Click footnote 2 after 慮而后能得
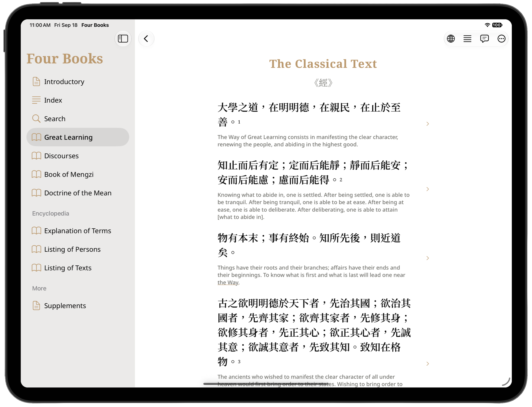This screenshot has height=407, width=532. pos(341,180)
